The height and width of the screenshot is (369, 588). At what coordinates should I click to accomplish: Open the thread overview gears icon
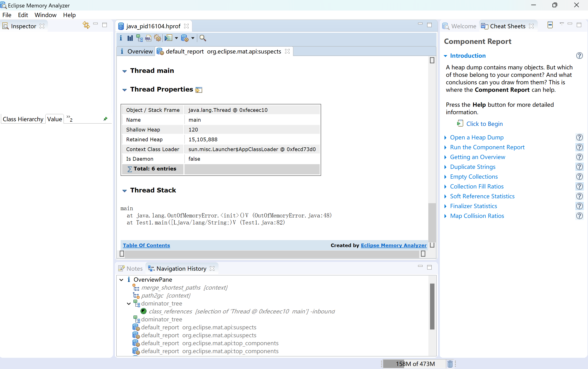click(x=158, y=38)
